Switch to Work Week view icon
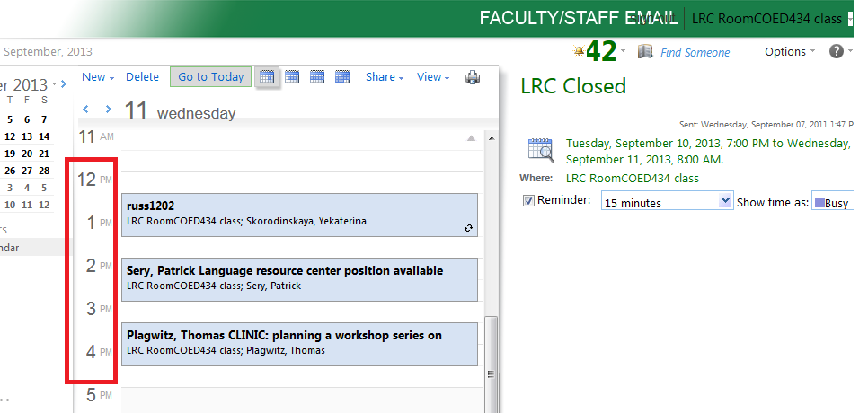 pos(292,77)
